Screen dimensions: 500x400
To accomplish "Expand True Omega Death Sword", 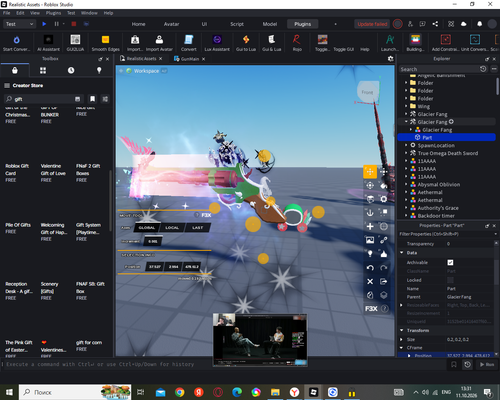I will click(x=406, y=153).
